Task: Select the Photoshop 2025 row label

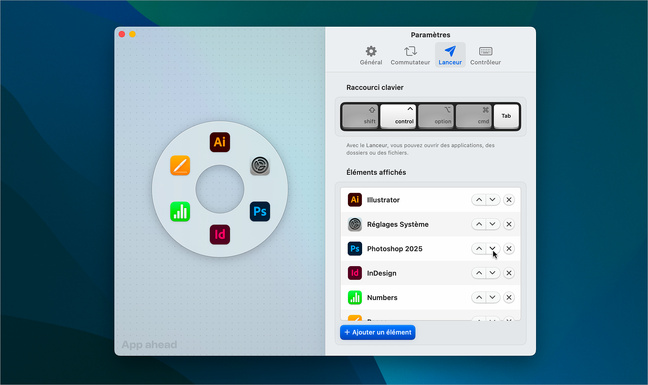Action: point(395,249)
